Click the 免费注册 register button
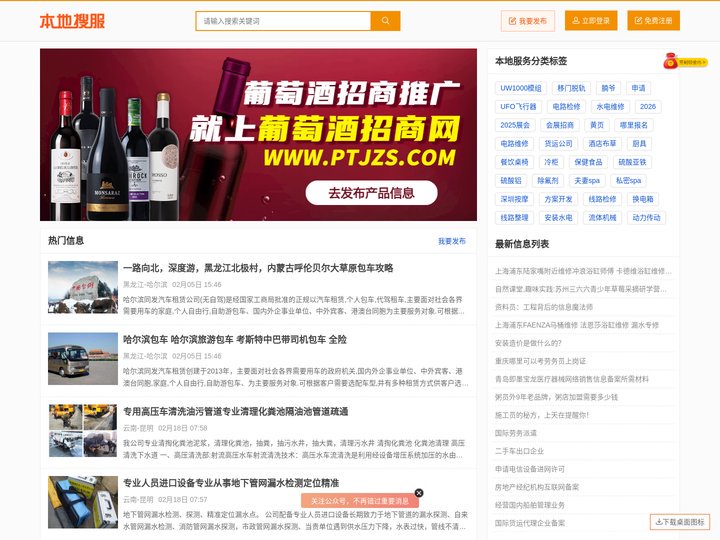 [x=653, y=21]
